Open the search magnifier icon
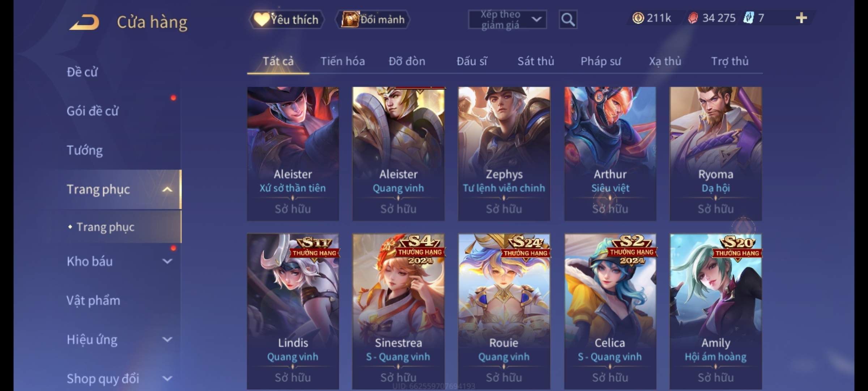 coord(568,20)
